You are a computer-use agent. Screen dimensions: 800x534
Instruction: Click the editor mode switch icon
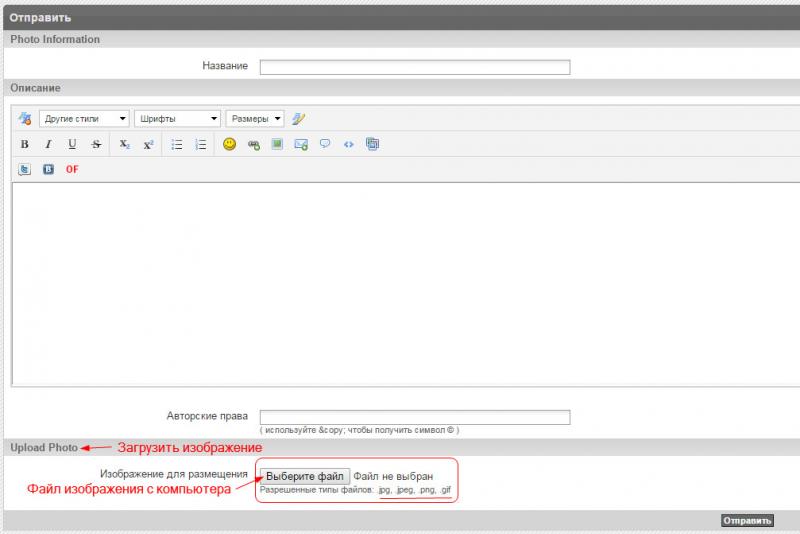coord(24,119)
